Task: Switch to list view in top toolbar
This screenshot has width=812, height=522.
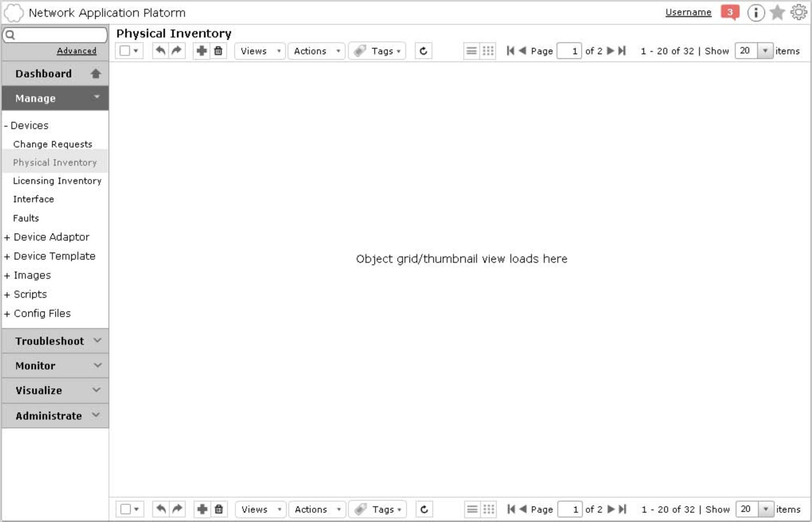Action: (471, 51)
